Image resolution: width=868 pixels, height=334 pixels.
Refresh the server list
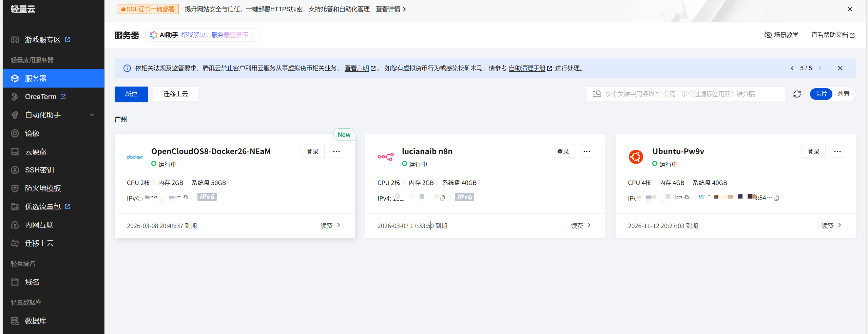pyautogui.click(x=797, y=94)
